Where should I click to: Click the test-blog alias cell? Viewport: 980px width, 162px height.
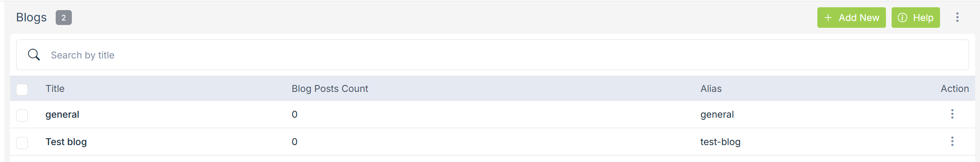[720, 142]
